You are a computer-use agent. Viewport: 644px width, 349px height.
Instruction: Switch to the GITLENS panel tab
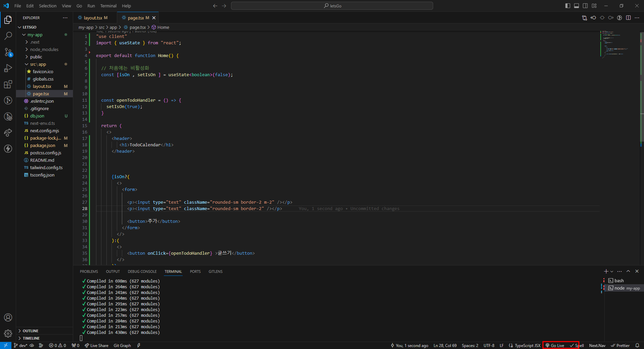coord(216,271)
